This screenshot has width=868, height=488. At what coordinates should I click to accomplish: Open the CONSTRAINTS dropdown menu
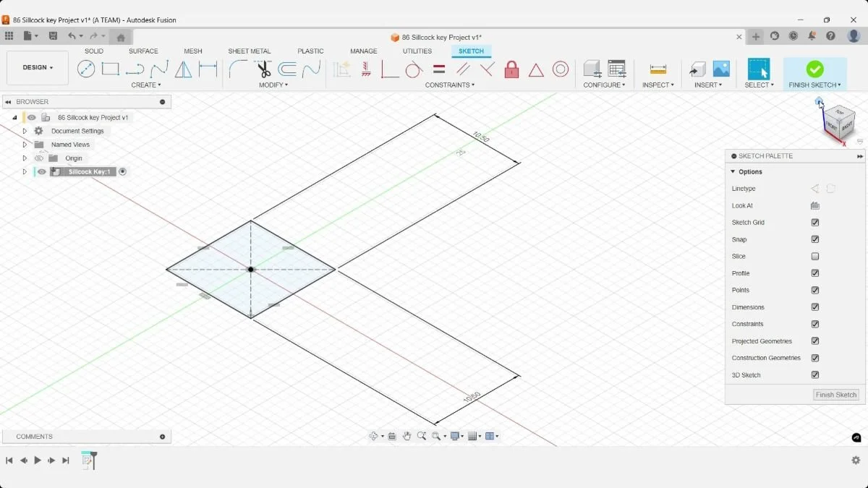(x=450, y=85)
